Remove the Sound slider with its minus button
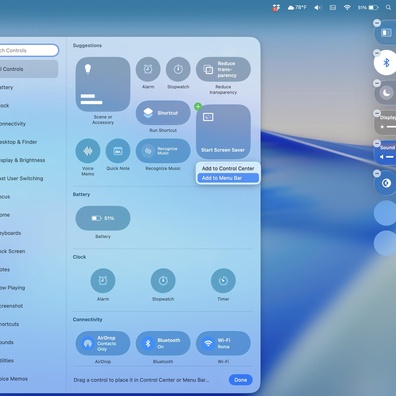This screenshot has height=396, width=396. [x=377, y=143]
